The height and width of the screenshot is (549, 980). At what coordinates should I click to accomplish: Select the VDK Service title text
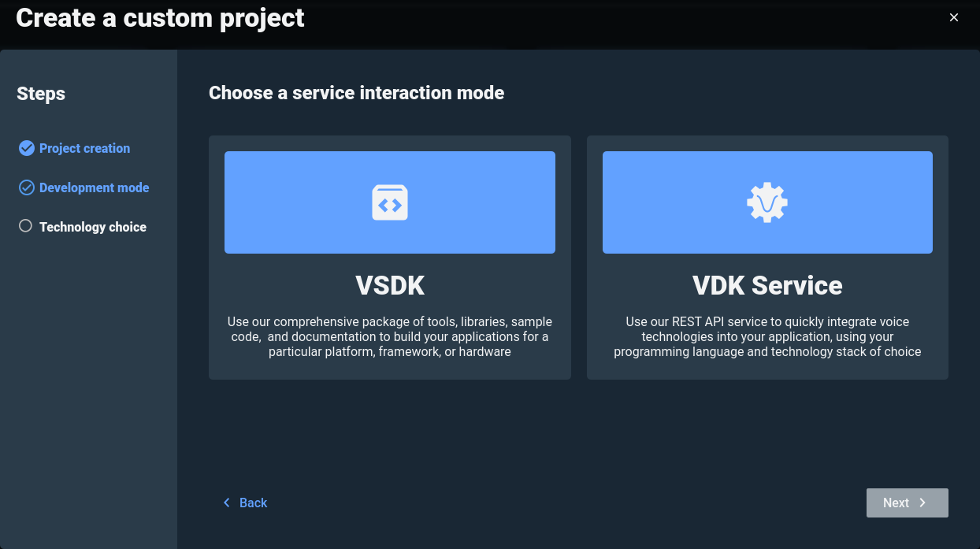pos(767,285)
